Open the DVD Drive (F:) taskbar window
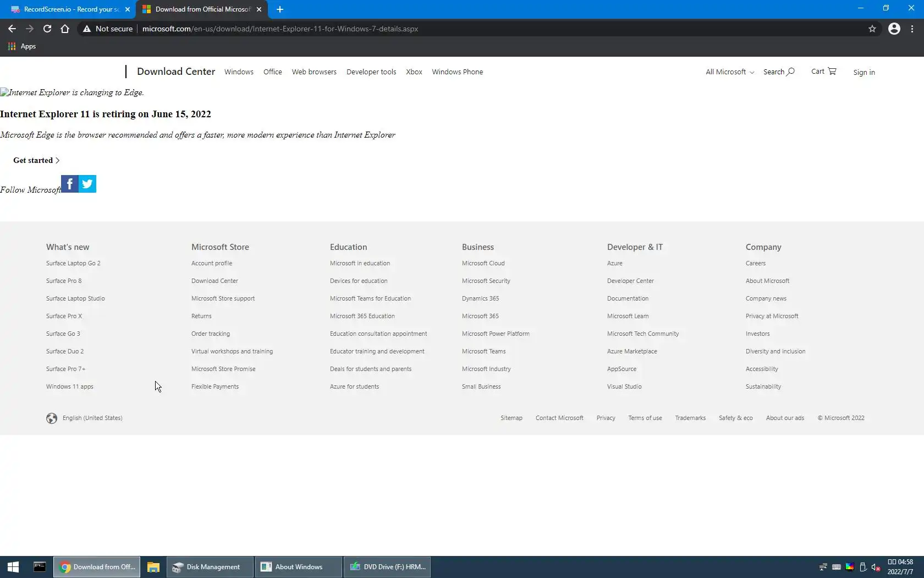The width and height of the screenshot is (924, 578). (387, 567)
